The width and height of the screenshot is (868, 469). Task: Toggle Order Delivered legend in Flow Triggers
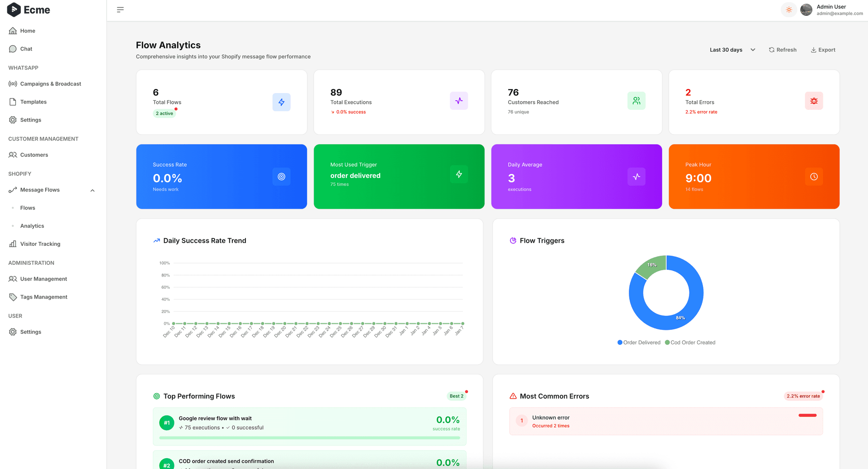(639, 342)
